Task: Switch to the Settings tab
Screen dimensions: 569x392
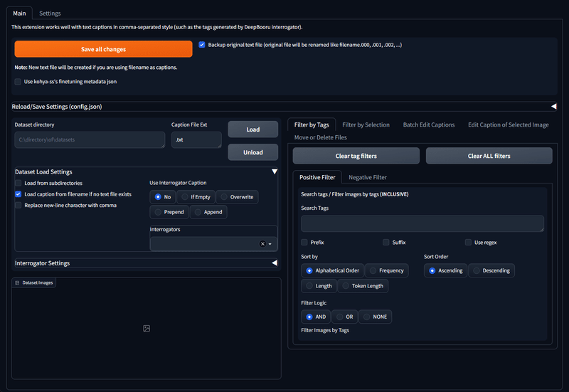Action: 50,14
